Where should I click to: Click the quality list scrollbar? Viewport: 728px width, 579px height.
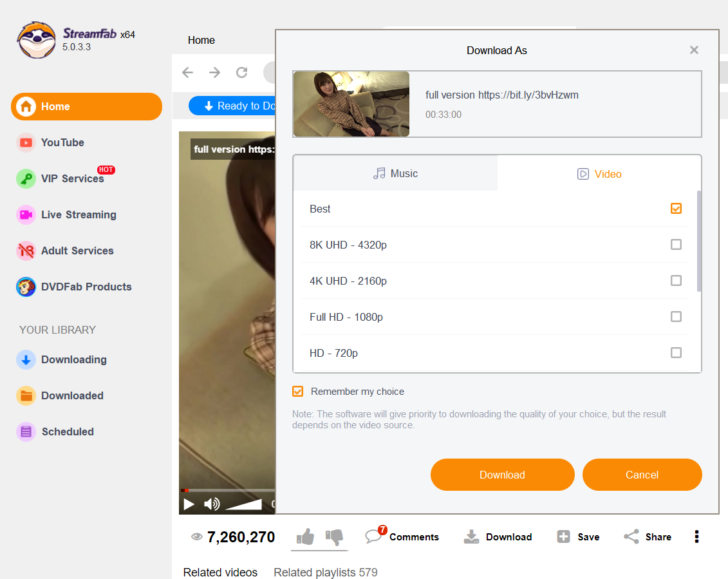(x=699, y=241)
